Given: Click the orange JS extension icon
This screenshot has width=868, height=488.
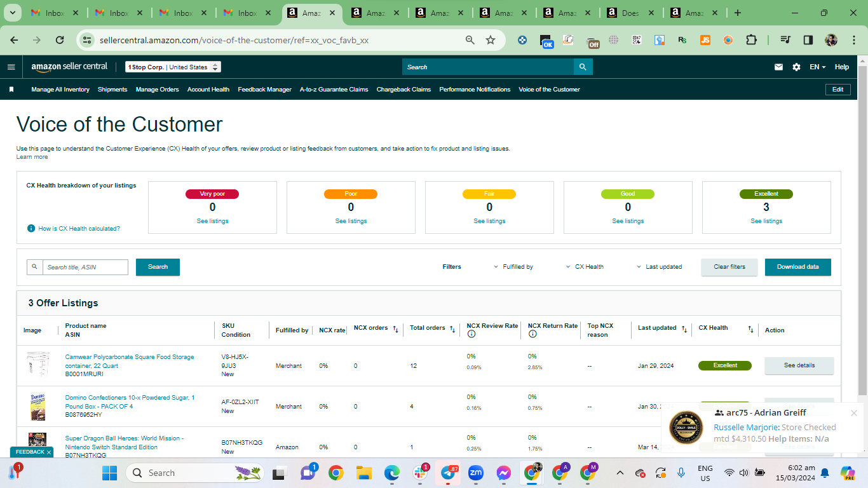Looking at the screenshot, I should 705,40.
